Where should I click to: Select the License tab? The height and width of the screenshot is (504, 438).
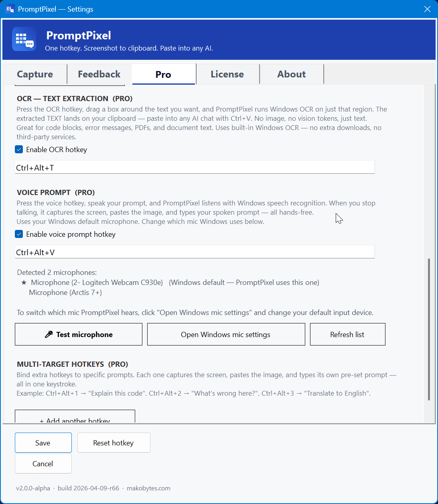pyautogui.click(x=227, y=74)
